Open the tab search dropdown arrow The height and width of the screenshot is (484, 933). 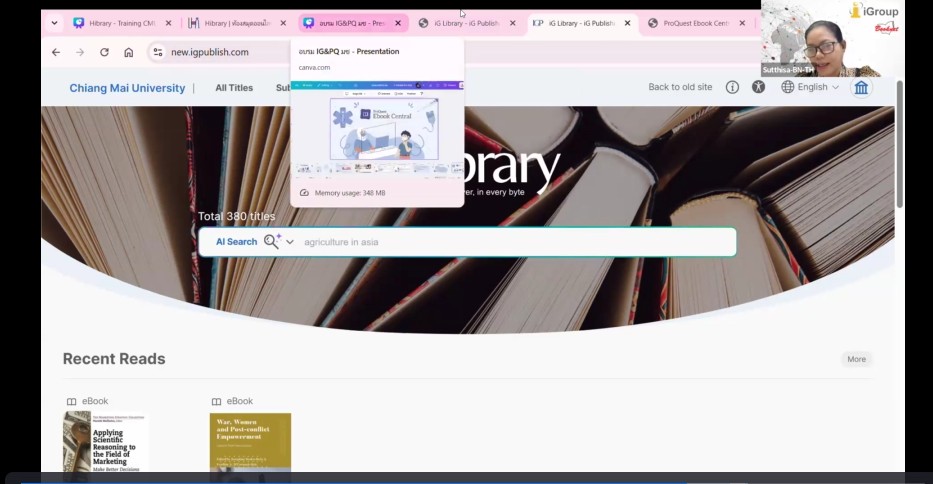54,23
